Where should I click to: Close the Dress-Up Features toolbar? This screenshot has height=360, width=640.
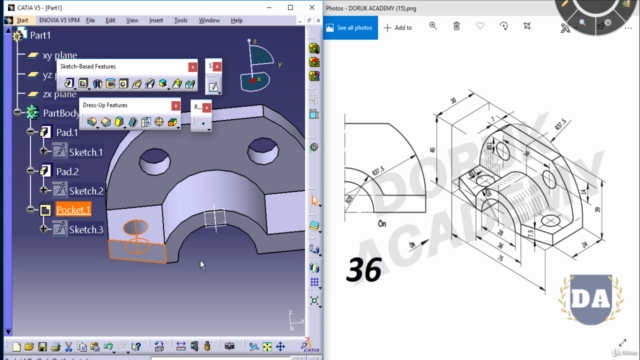click(x=176, y=106)
